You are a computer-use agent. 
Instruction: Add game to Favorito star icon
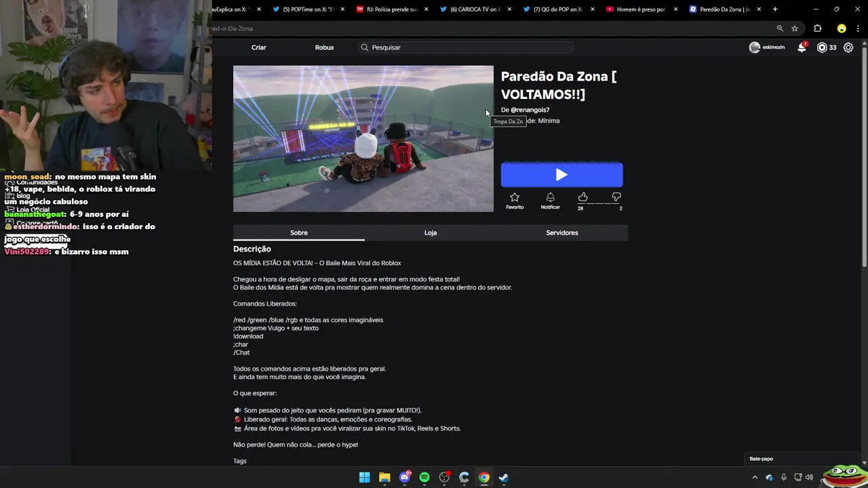coord(515,197)
